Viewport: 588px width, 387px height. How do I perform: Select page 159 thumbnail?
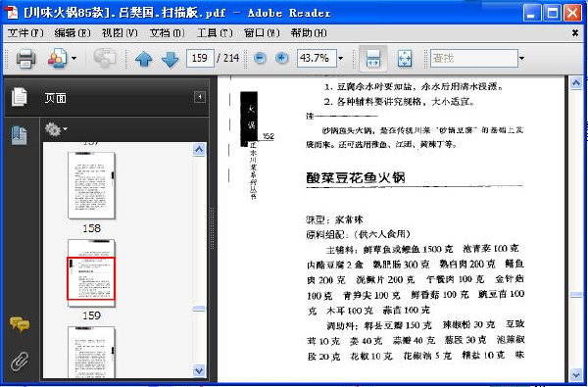click(91, 273)
